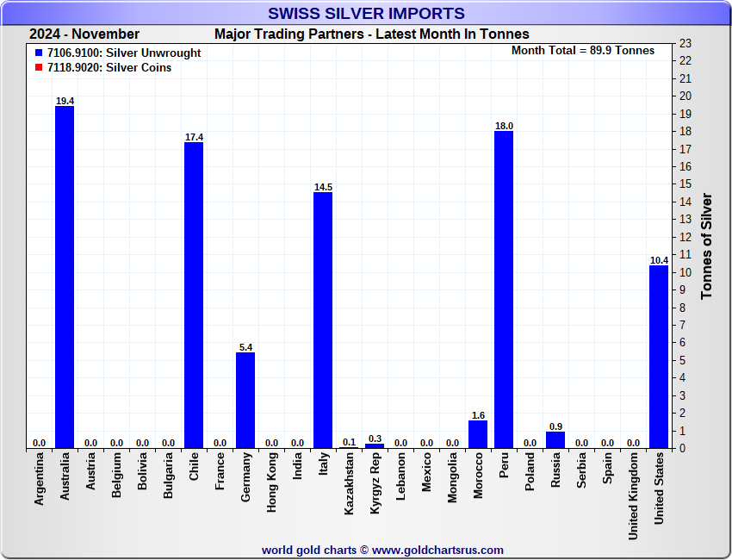Click the Germany axis label
This screenshot has height=560, width=732.
click(245, 477)
